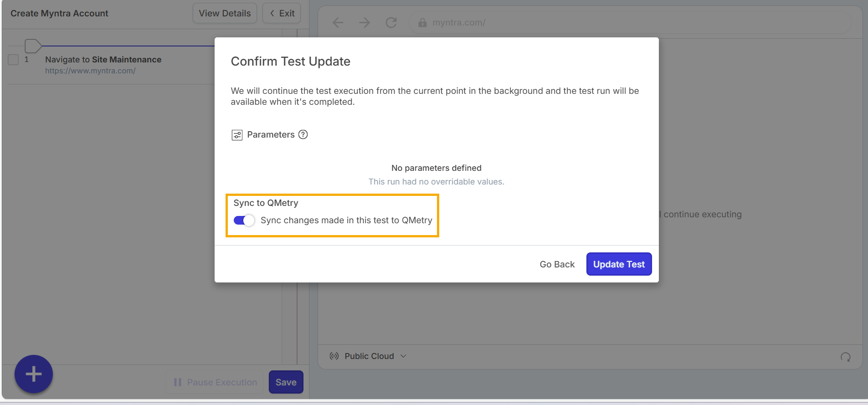Reload the page with the refresh icon
This screenshot has width=868, height=405.
391,22
